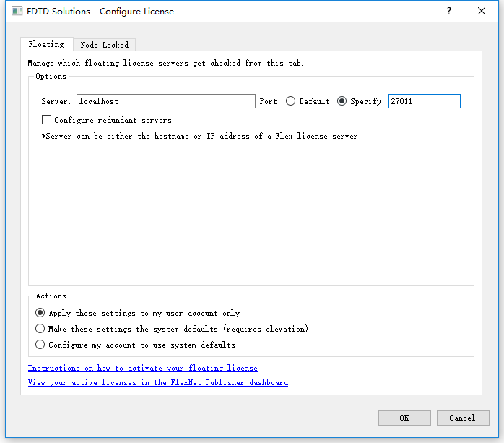This screenshot has height=443, width=504.
Task: Click the FDTD Solutions title bar icon
Action: pos(17,12)
